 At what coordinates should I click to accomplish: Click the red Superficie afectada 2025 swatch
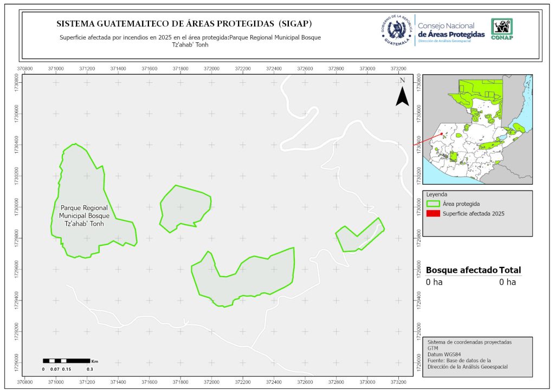pos(433,214)
